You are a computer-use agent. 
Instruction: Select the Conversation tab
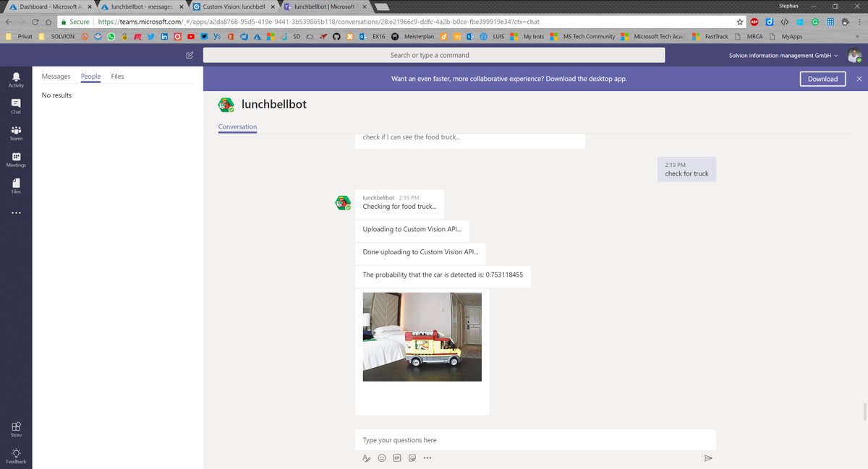point(237,126)
